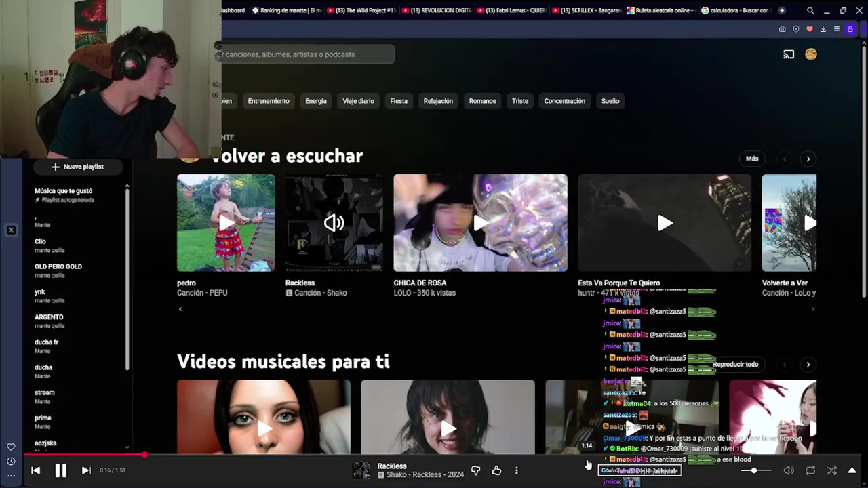The image size is (868, 488).
Task: Select the Concentración mood chip
Action: pyautogui.click(x=564, y=101)
